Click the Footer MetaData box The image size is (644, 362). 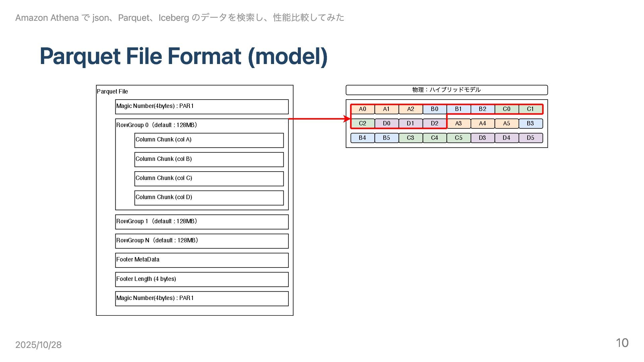[202, 260]
